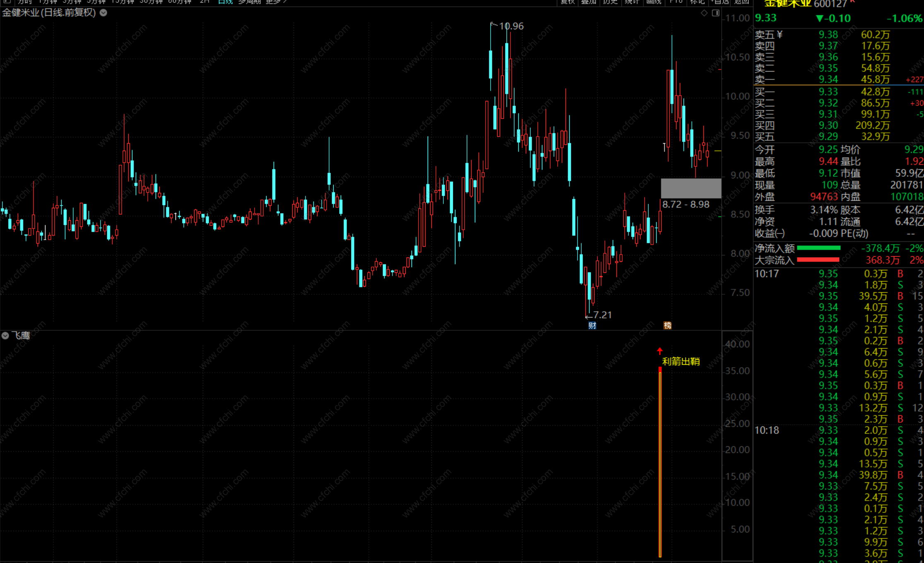
Task: Click the ¥ icon beside 卖五
Action: [780, 34]
